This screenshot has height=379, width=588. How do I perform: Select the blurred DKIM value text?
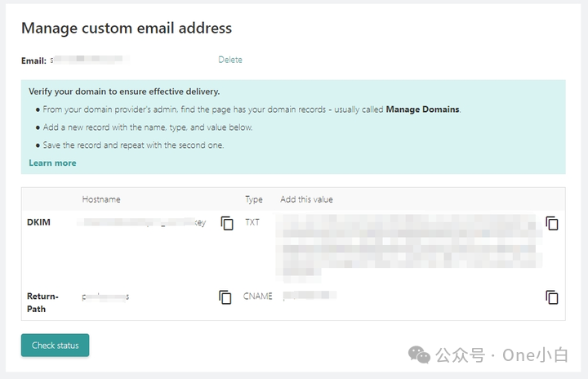(409, 247)
